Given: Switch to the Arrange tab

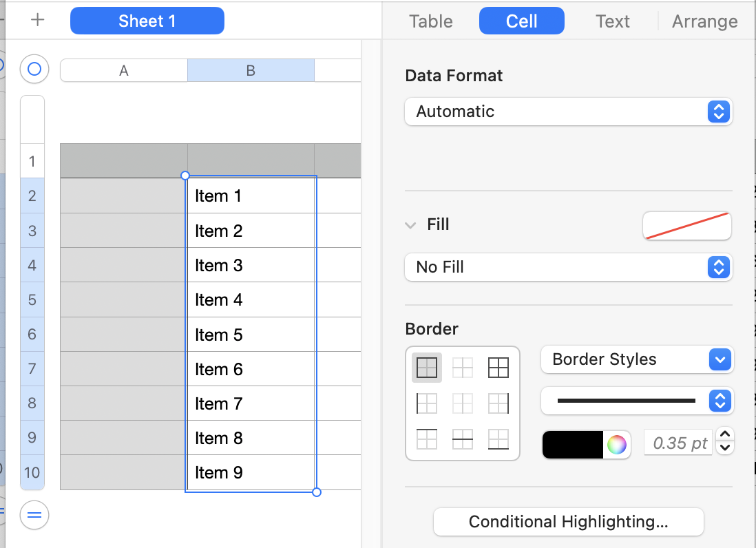Looking at the screenshot, I should (704, 21).
